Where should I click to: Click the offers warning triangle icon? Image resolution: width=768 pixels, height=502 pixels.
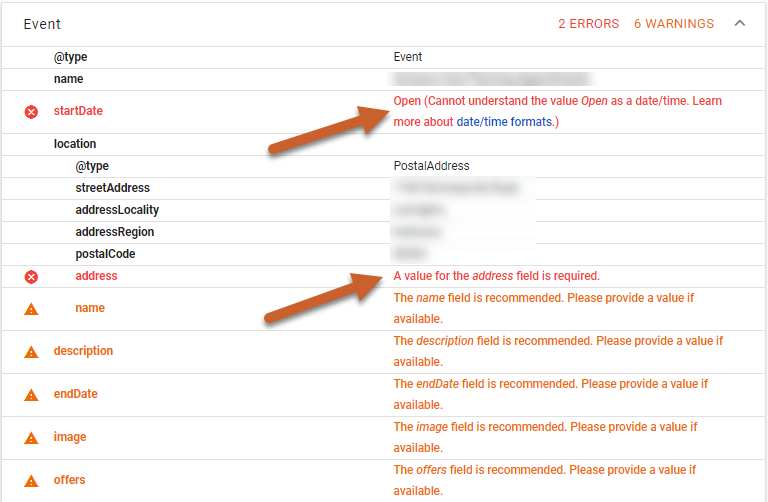[x=31, y=481]
